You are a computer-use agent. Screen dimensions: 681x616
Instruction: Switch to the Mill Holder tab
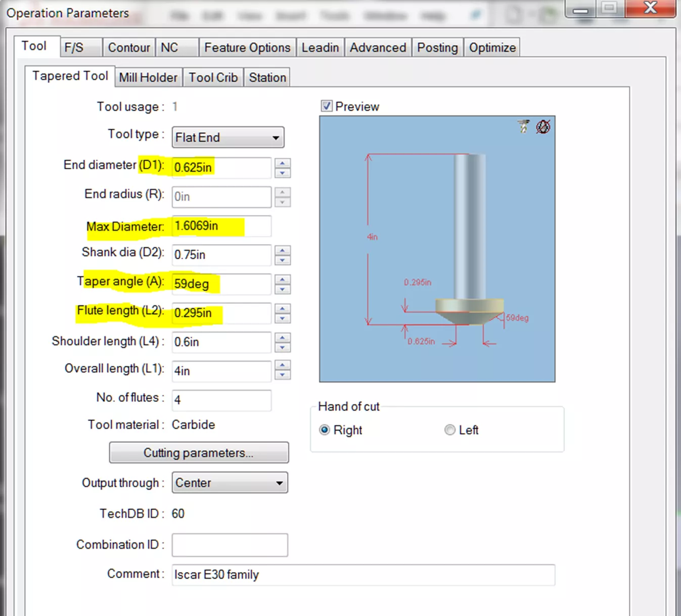click(x=148, y=77)
